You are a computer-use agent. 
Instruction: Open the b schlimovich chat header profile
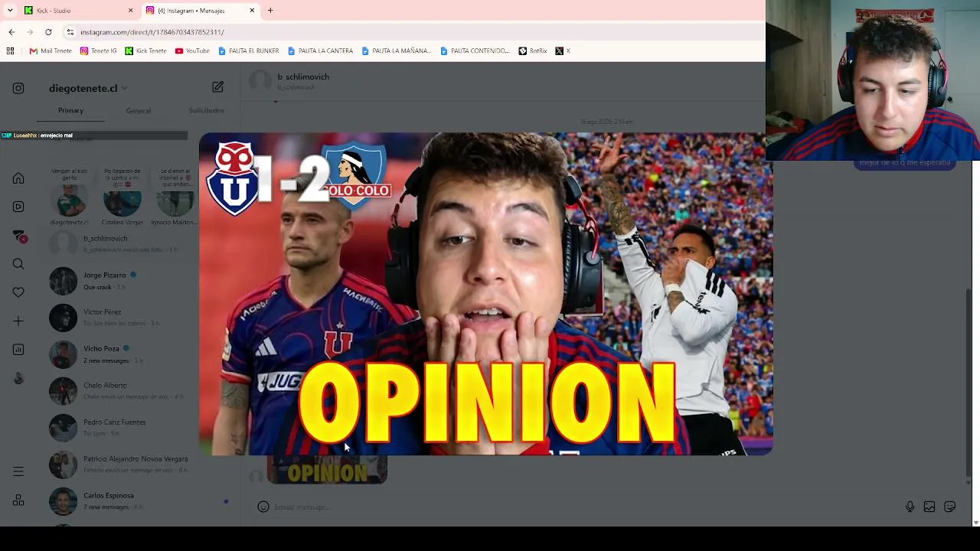289,80
